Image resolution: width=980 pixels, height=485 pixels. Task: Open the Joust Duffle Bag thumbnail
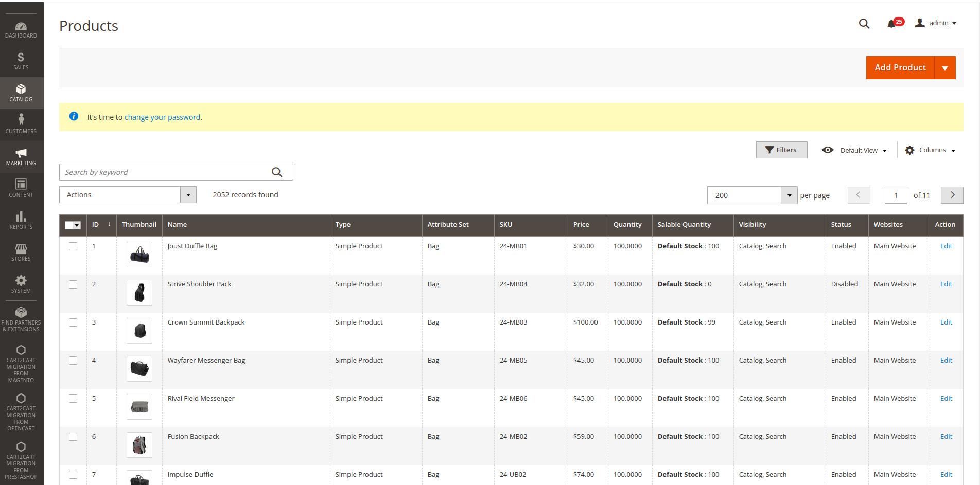coord(139,255)
